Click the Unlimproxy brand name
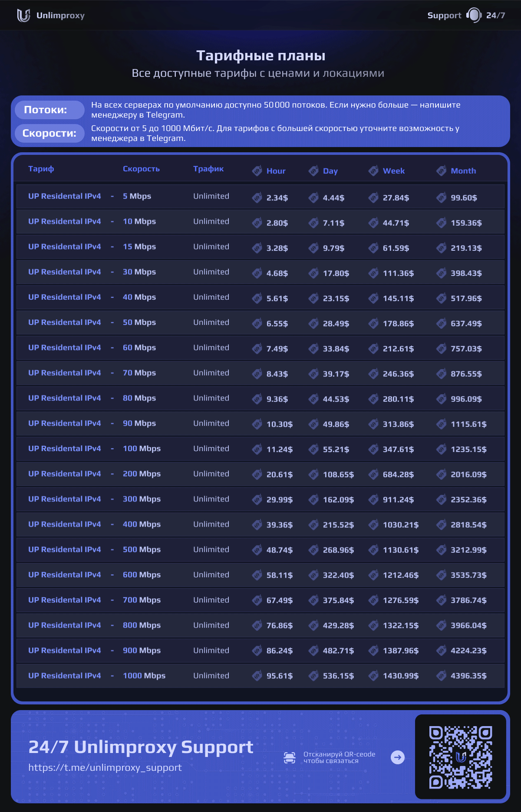 (x=60, y=16)
